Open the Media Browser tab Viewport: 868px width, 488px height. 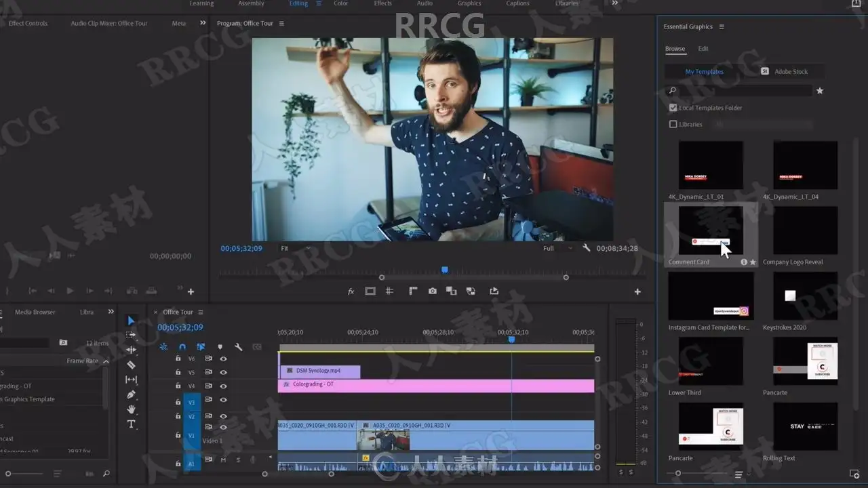pyautogui.click(x=35, y=312)
